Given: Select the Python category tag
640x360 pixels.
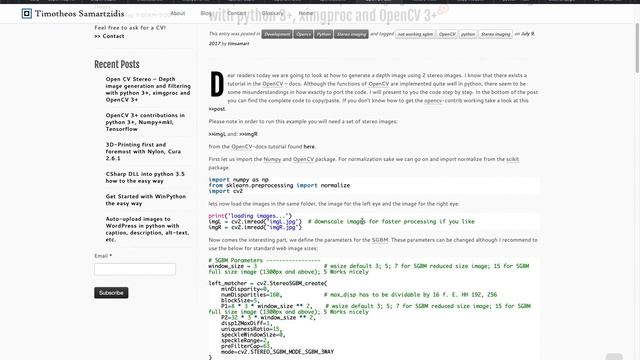Looking at the screenshot, I should coord(324,34).
